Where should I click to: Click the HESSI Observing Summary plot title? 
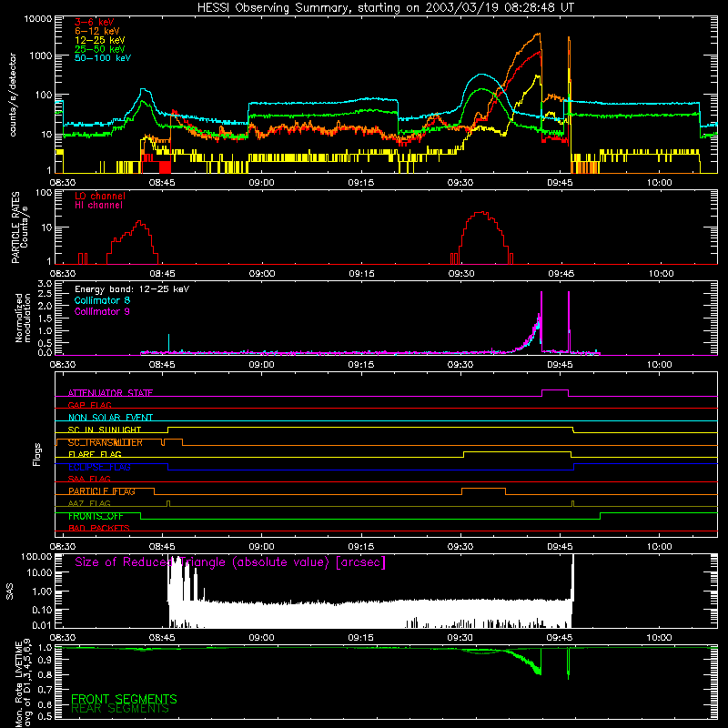point(385,8)
